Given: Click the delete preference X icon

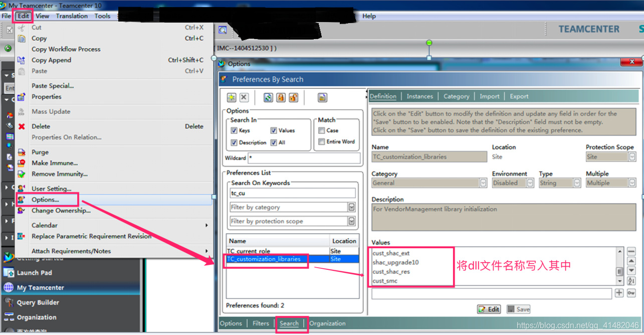Looking at the screenshot, I should pyautogui.click(x=244, y=97).
